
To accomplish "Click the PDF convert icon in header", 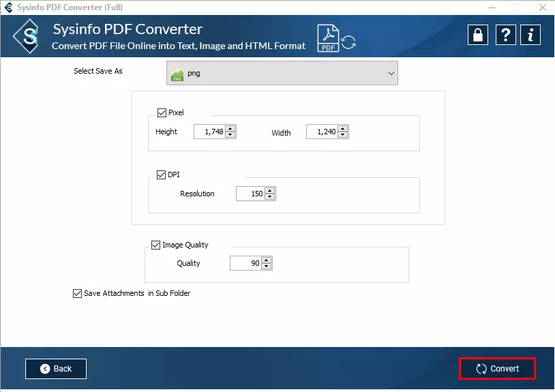I will click(336, 38).
